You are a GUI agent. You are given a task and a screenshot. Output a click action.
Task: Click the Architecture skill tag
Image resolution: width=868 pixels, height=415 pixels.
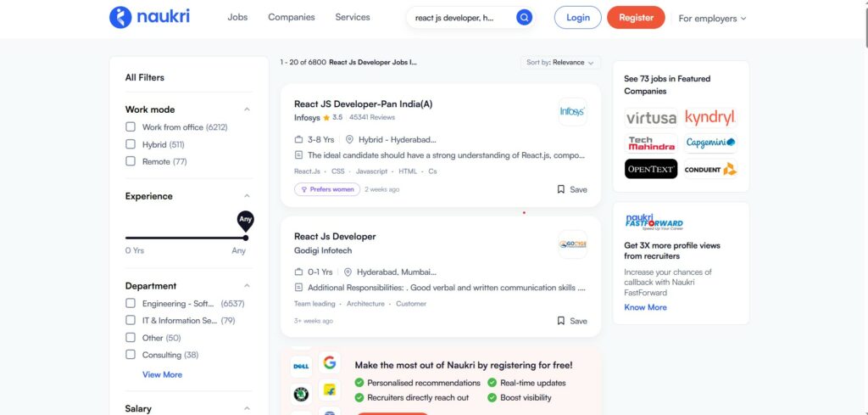click(x=365, y=304)
